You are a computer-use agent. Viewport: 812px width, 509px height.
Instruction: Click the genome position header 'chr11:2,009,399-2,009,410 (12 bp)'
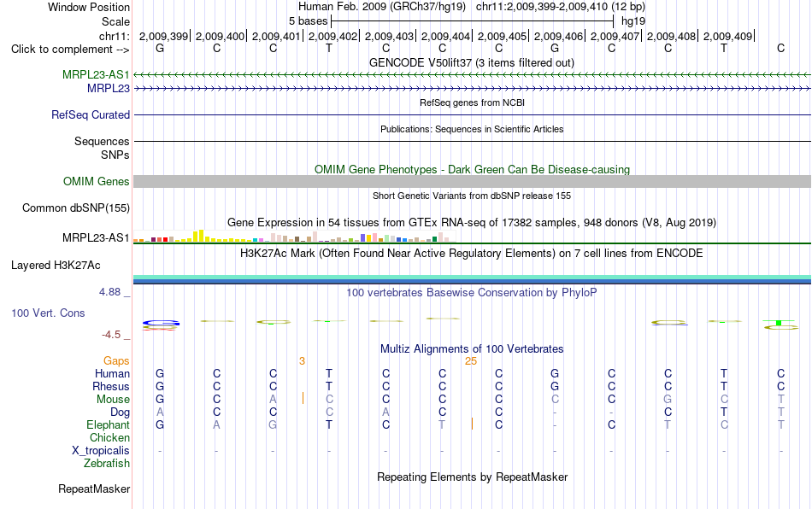pyautogui.click(x=561, y=7)
